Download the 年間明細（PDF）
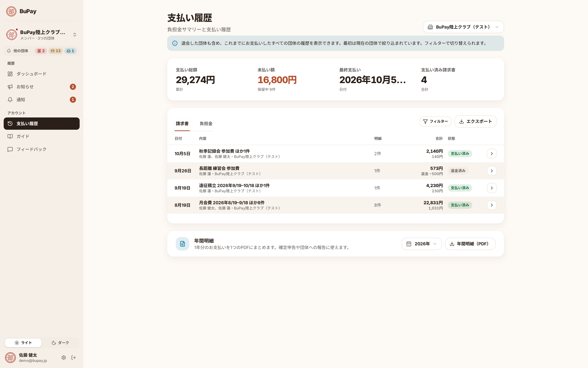The width and height of the screenshot is (588, 368). pyautogui.click(x=470, y=244)
